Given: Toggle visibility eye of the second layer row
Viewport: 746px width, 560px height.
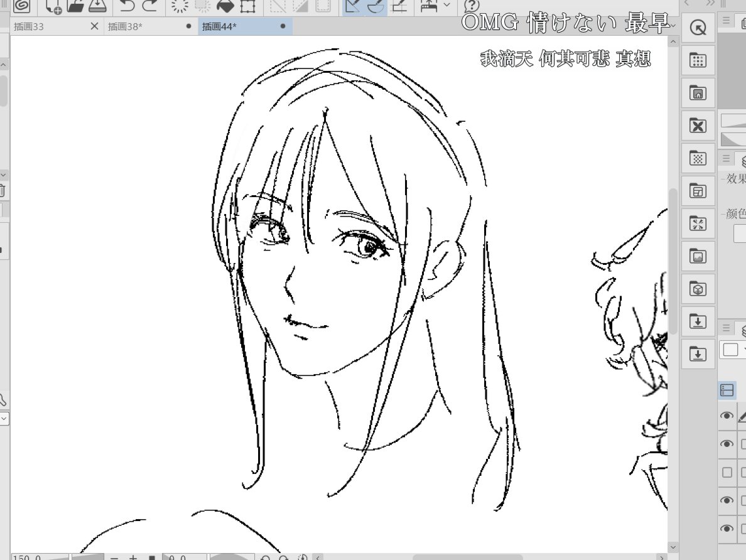Looking at the screenshot, I should (x=727, y=444).
